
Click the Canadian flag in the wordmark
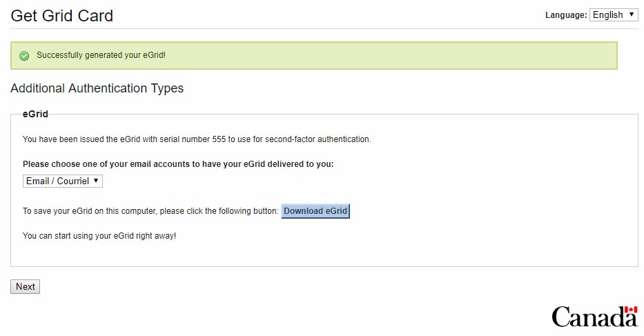[x=631, y=312]
